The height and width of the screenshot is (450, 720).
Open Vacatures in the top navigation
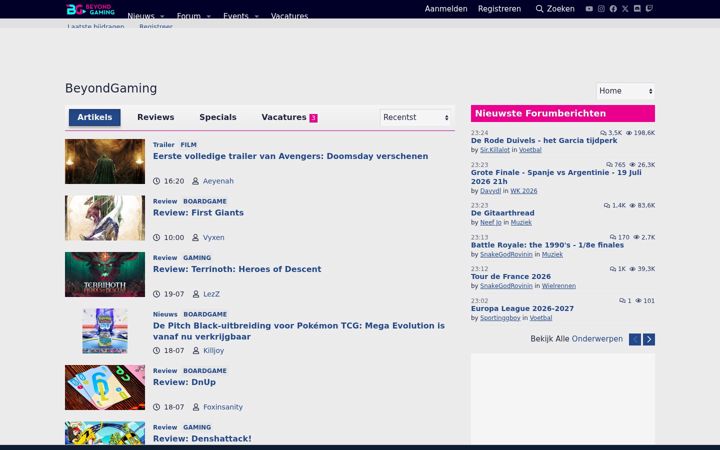289,16
